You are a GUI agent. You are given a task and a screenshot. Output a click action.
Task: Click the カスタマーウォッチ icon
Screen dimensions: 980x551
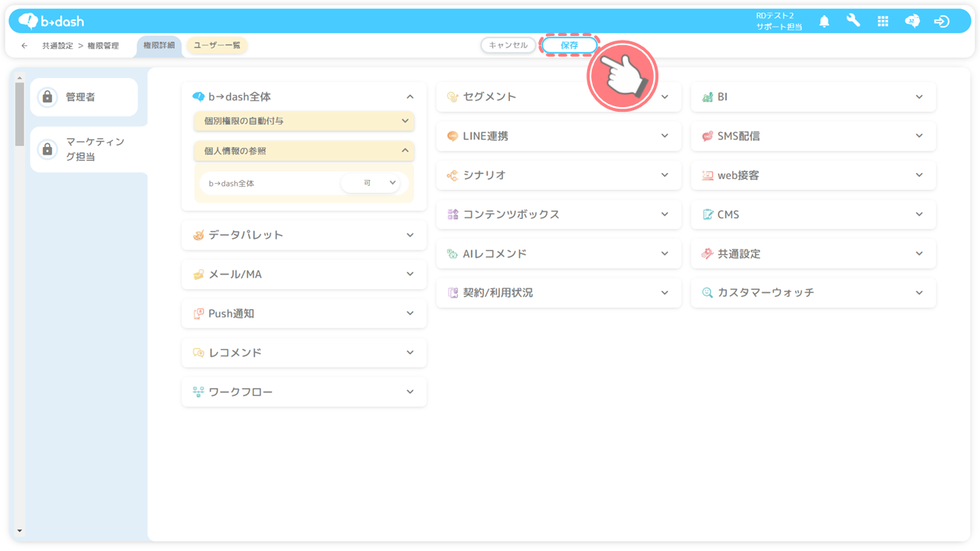tap(707, 292)
